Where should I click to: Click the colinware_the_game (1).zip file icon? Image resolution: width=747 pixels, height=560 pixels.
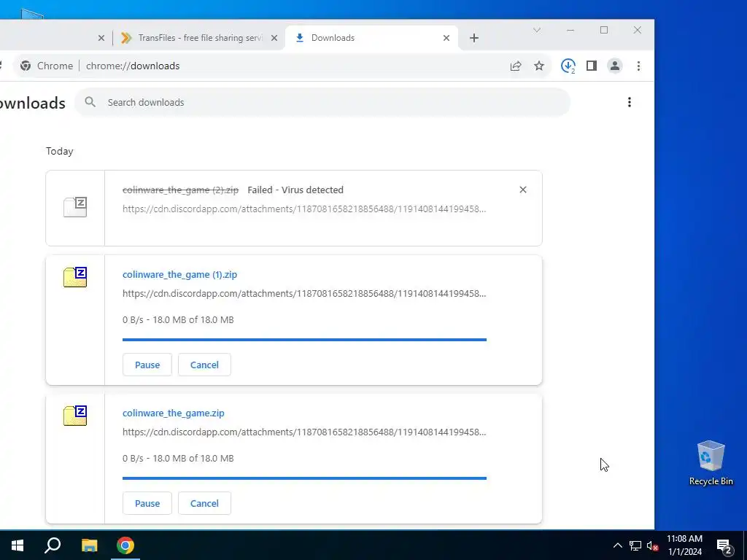[75, 277]
